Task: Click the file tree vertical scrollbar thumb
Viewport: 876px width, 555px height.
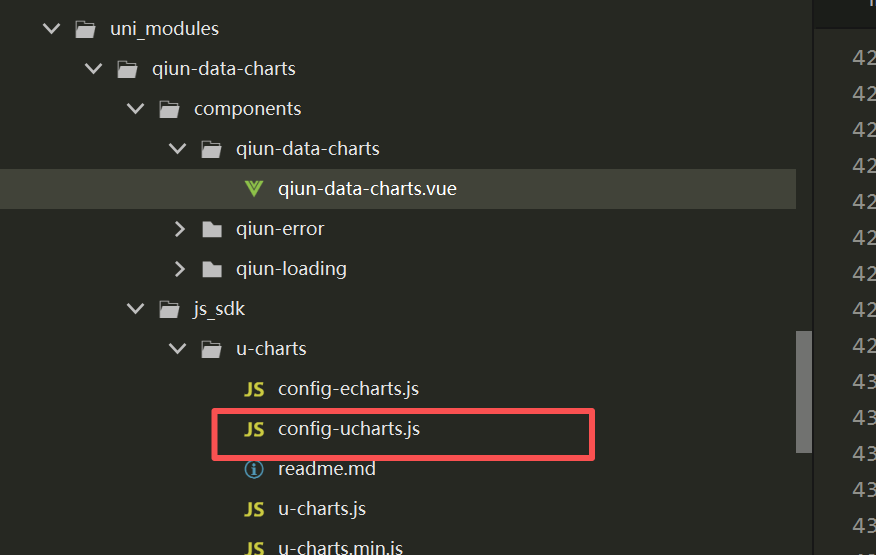Action: [x=804, y=392]
